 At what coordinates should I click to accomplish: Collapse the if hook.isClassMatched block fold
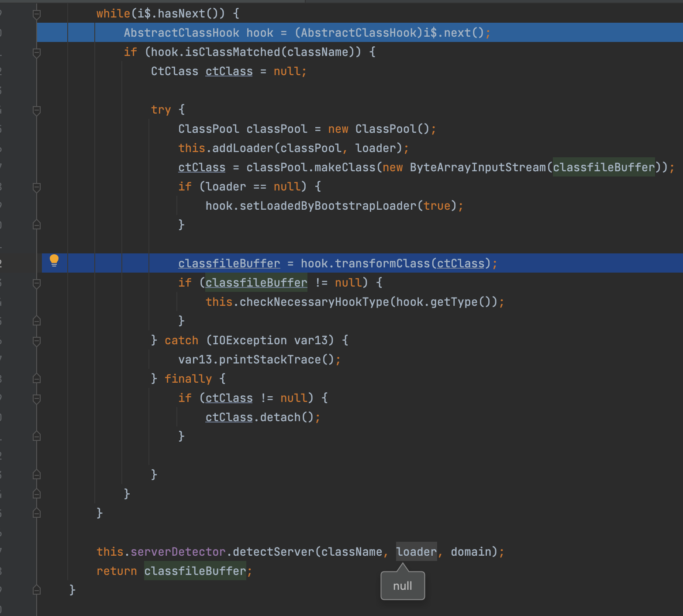click(37, 53)
